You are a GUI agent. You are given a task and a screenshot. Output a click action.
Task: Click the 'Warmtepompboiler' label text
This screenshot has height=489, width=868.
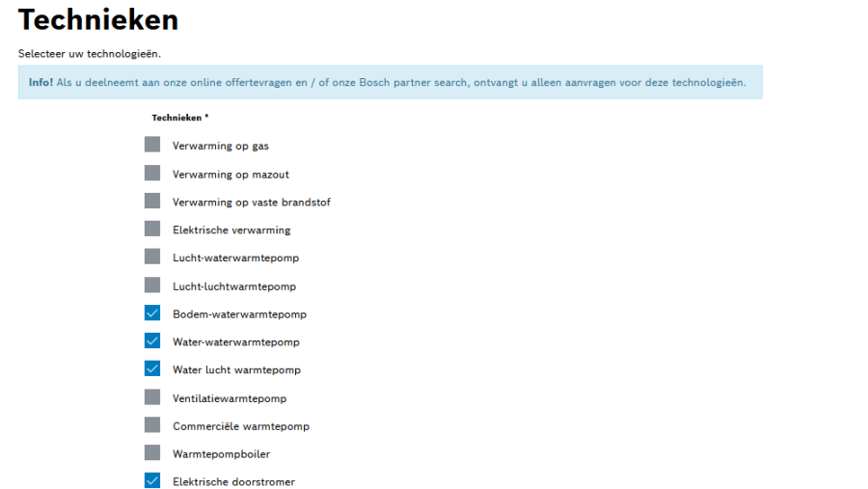pos(221,454)
